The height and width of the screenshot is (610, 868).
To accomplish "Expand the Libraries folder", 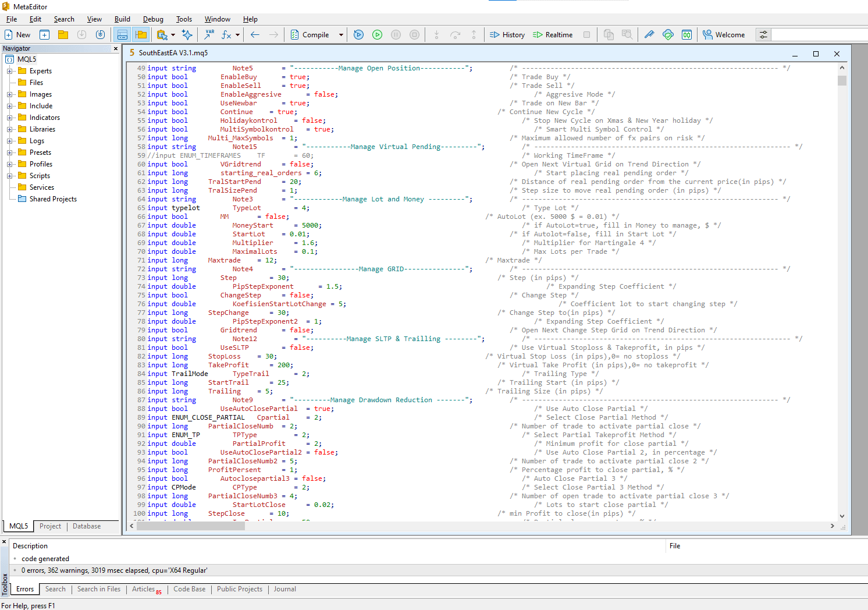I will point(9,129).
